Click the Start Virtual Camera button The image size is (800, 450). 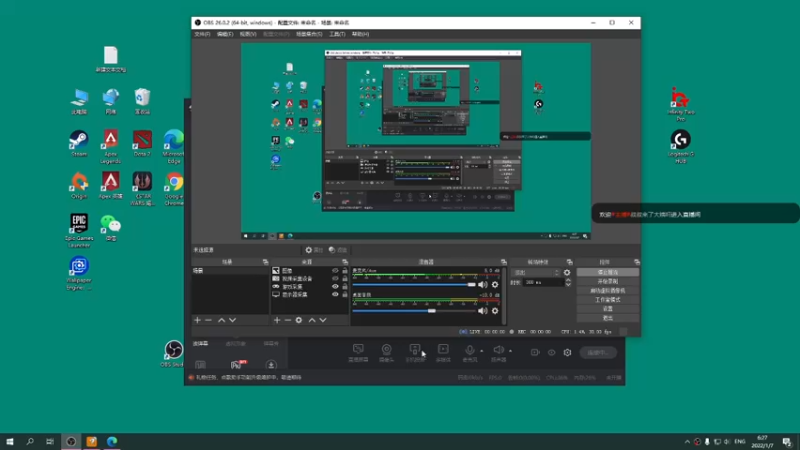pyautogui.click(x=608, y=291)
